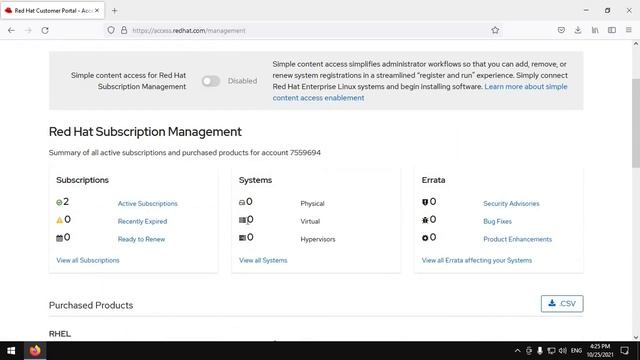This screenshot has width=640, height=360.
Task: Click the microphone tray icon
Action: click(540, 351)
